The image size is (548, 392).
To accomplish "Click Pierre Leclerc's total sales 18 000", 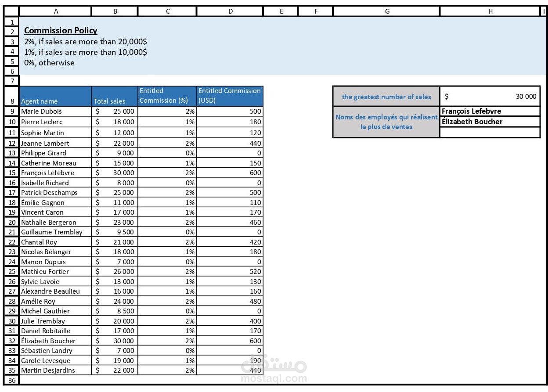I will pos(115,122).
